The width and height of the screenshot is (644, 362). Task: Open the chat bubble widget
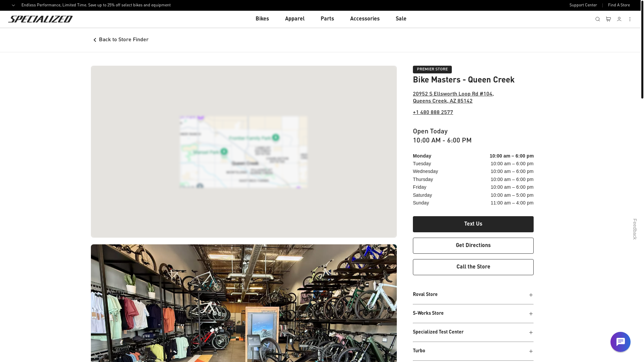[x=621, y=342]
